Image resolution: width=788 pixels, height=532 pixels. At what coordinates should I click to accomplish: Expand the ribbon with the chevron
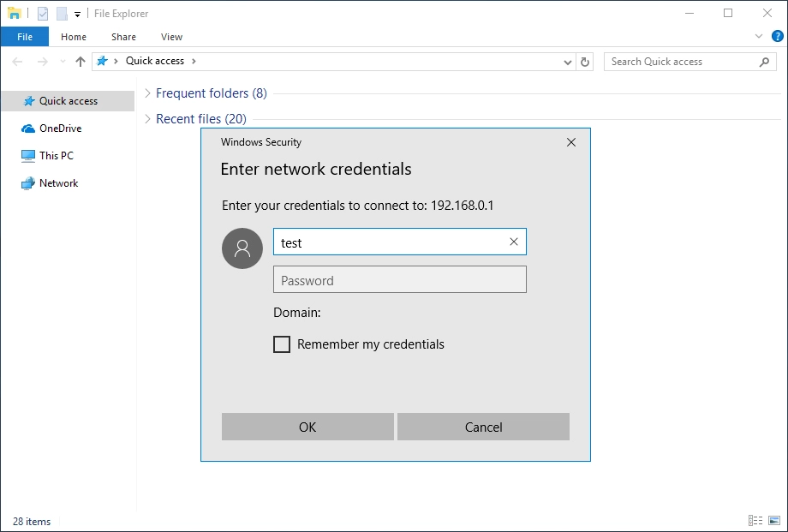759,36
